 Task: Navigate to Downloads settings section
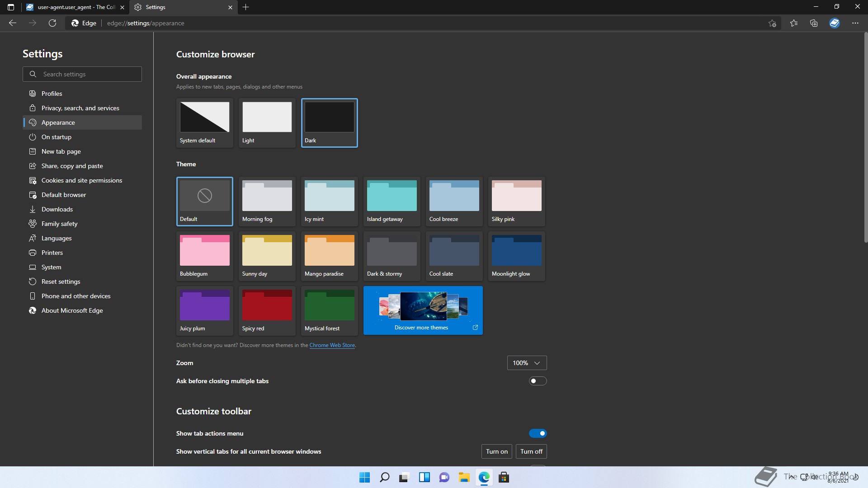coord(57,209)
